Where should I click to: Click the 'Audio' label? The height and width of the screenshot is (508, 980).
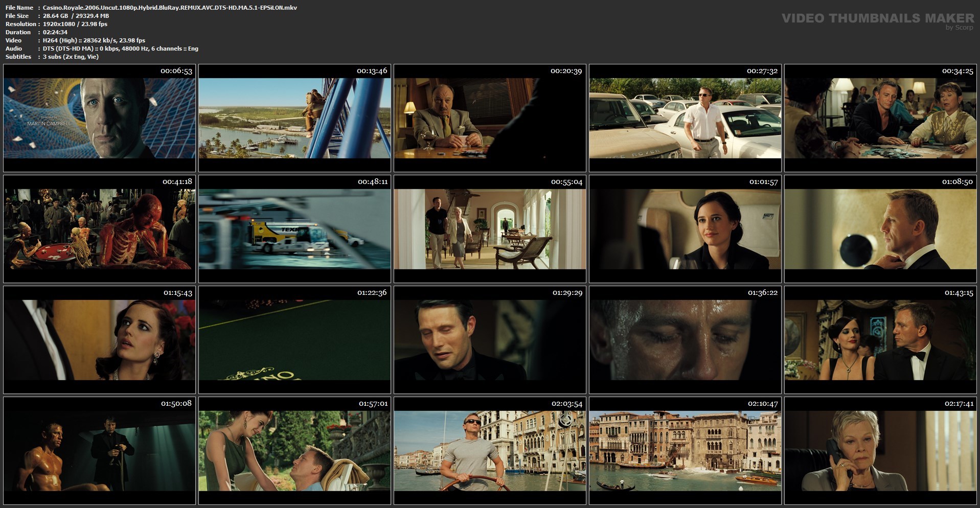[x=14, y=49]
